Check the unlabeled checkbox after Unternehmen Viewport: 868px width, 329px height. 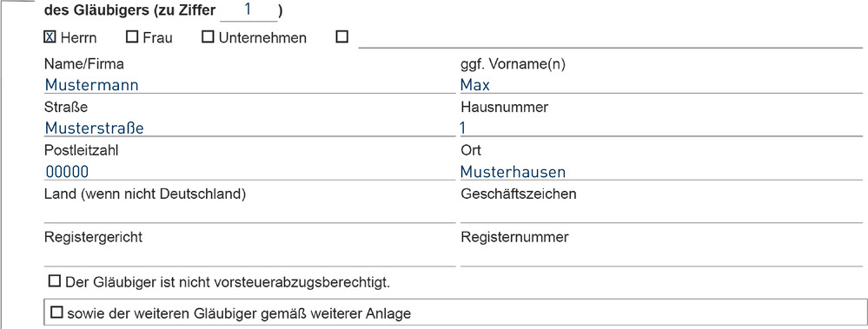tap(342, 37)
